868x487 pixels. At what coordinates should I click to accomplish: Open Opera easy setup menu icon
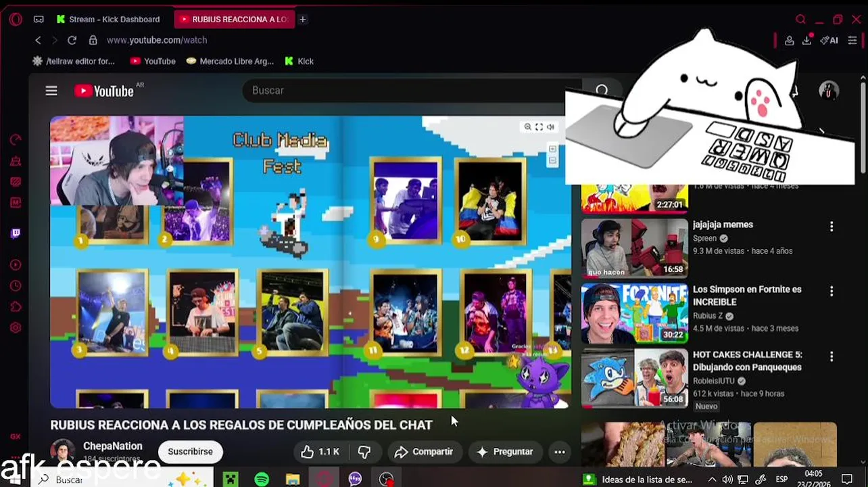point(852,41)
